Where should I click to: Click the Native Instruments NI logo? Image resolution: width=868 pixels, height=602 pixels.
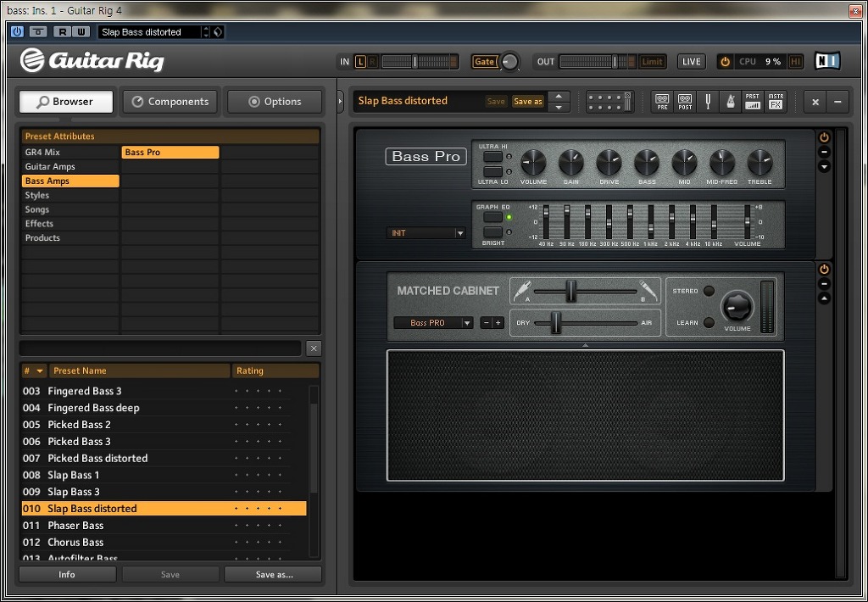827,61
